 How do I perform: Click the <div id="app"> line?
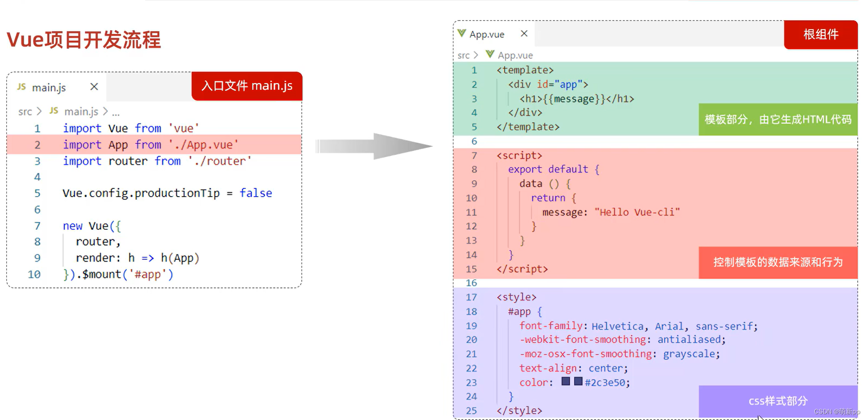(548, 84)
